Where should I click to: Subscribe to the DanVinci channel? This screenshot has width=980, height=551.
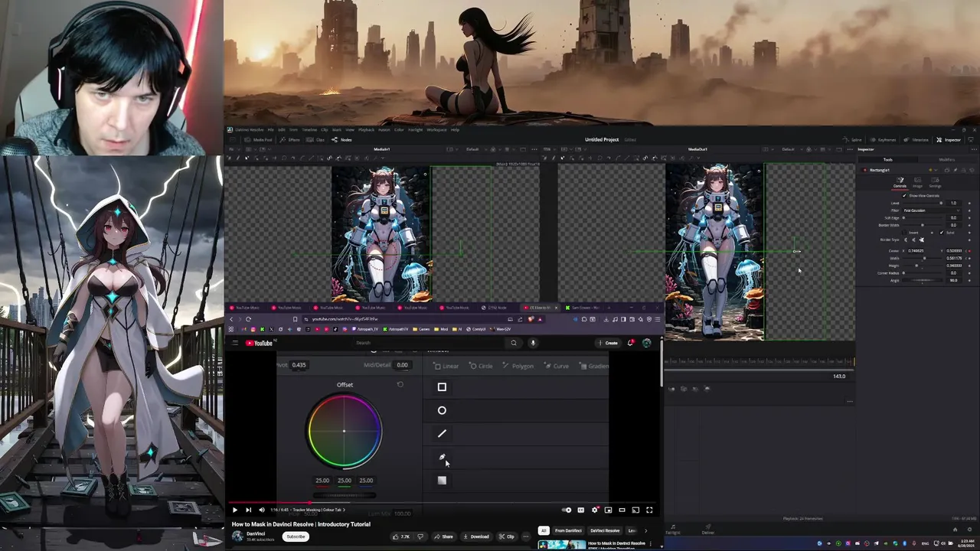[x=296, y=536]
